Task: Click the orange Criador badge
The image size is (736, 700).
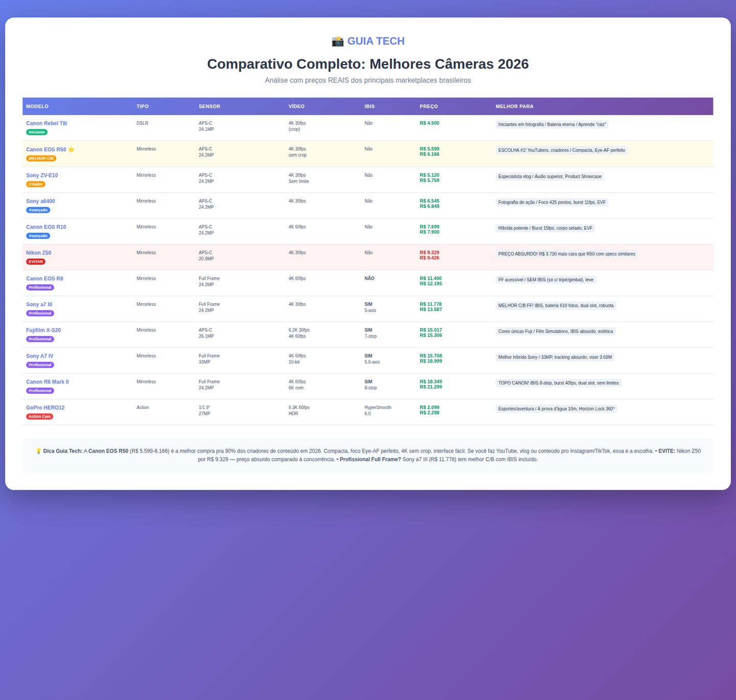Action: (36, 184)
